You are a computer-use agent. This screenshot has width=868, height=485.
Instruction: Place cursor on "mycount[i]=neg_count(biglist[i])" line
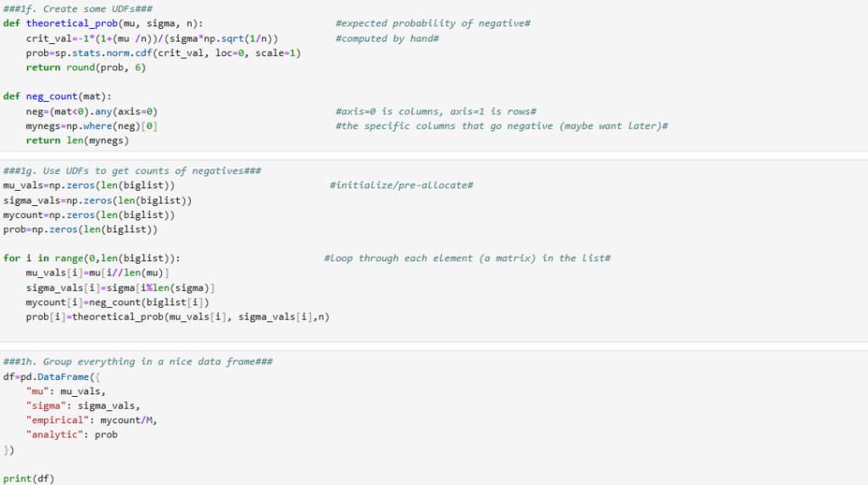pos(118,302)
